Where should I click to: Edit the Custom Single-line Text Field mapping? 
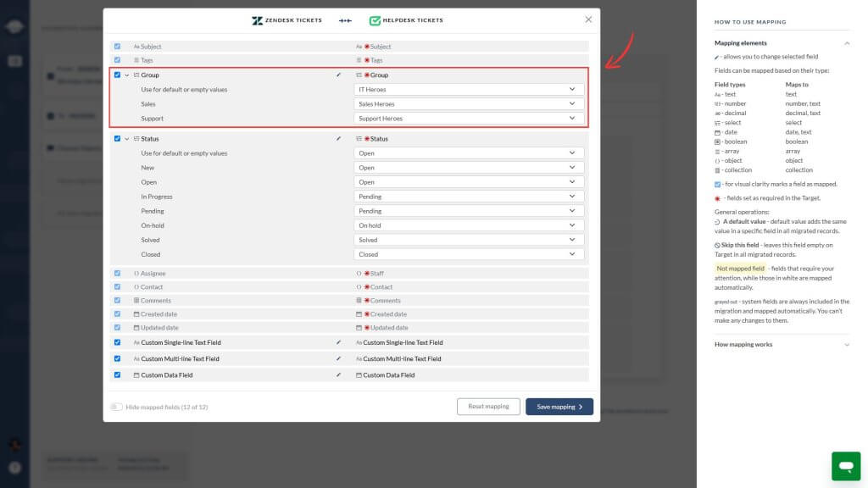click(338, 342)
